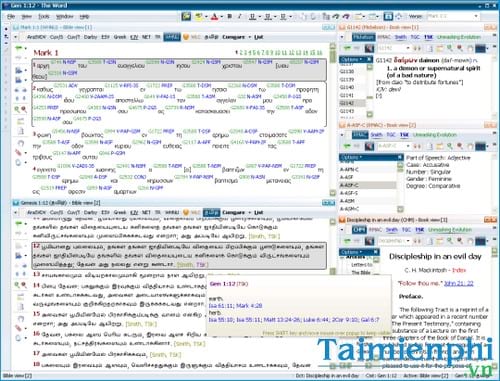
Task: Open the Tools menu
Action: click(x=44, y=16)
